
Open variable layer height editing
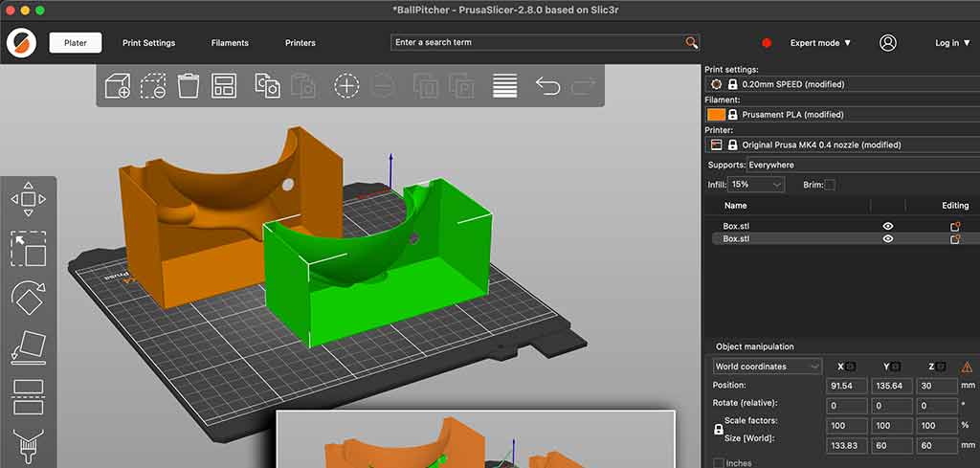point(505,85)
